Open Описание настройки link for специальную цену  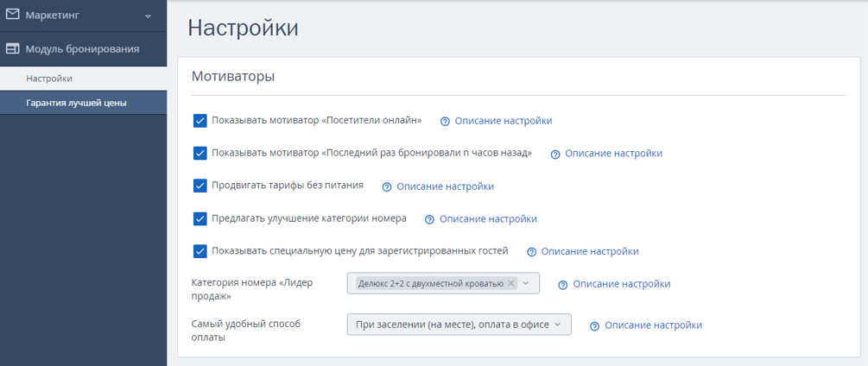pyautogui.click(x=590, y=252)
